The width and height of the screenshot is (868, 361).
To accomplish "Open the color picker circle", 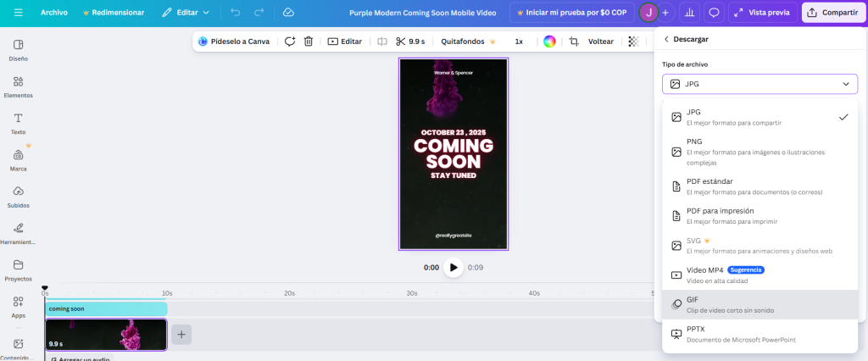I will (549, 42).
